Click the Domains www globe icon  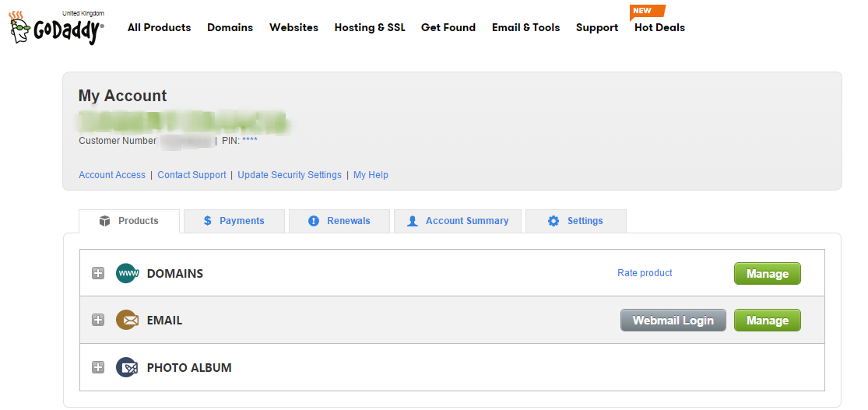click(127, 274)
